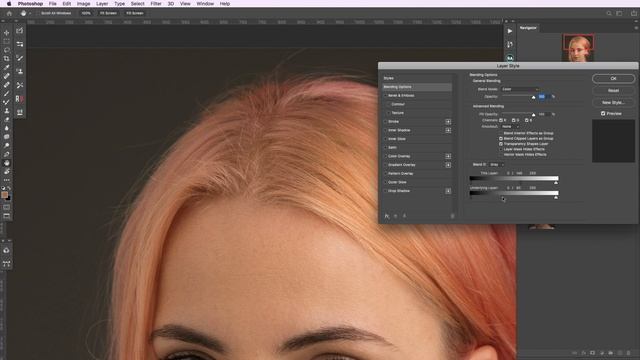Select the Crop tool
640x360 pixels.
coord(7,59)
